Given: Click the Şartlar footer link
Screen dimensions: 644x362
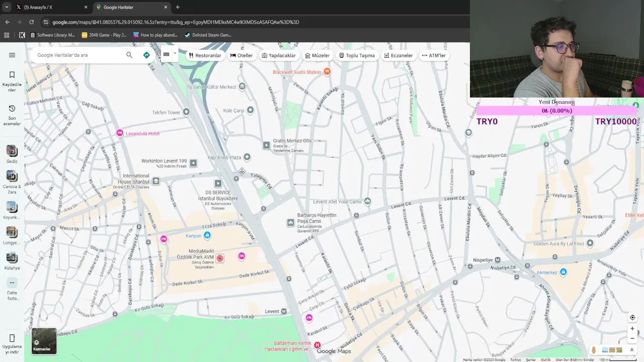Looking at the screenshot, I should pos(531,360).
